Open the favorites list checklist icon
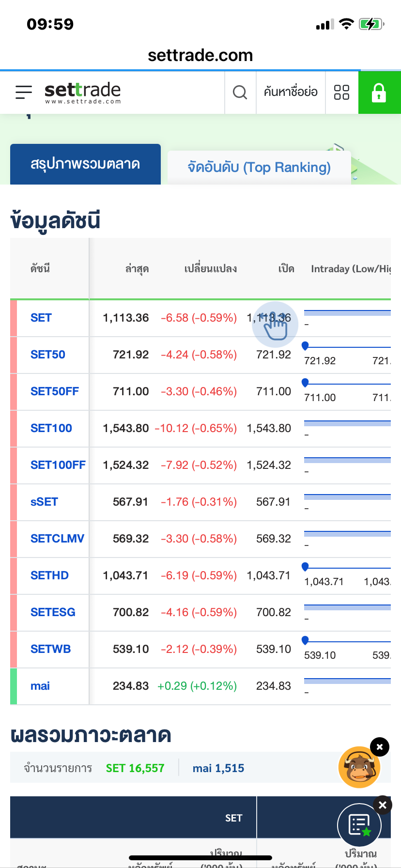Viewport: 401px width, 868px height. 359,825
